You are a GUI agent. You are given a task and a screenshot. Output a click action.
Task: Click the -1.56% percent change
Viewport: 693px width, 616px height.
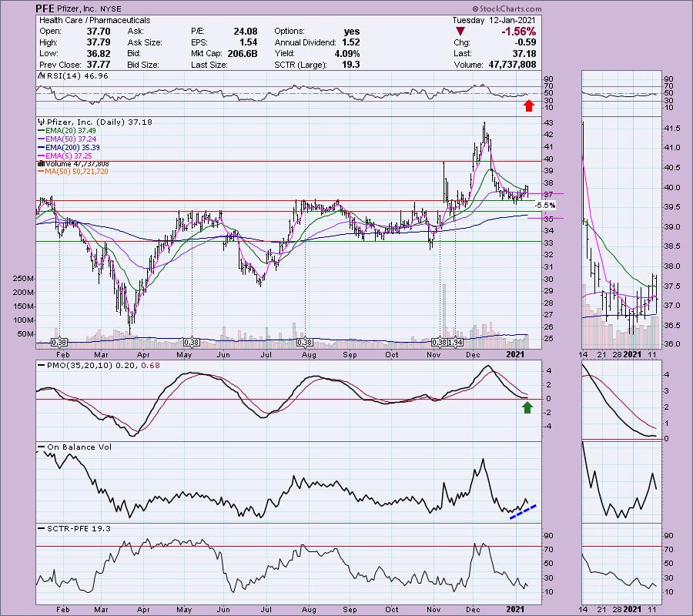click(518, 32)
